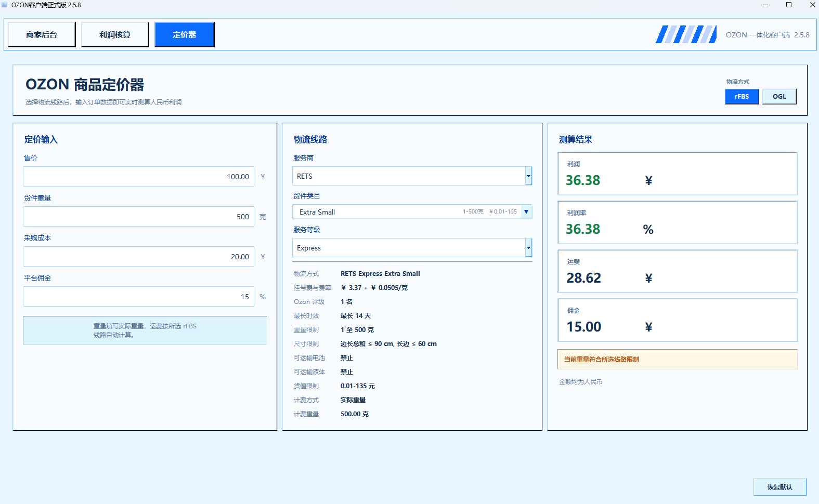Open the 服务商 dropdown showing RETS

point(412,176)
